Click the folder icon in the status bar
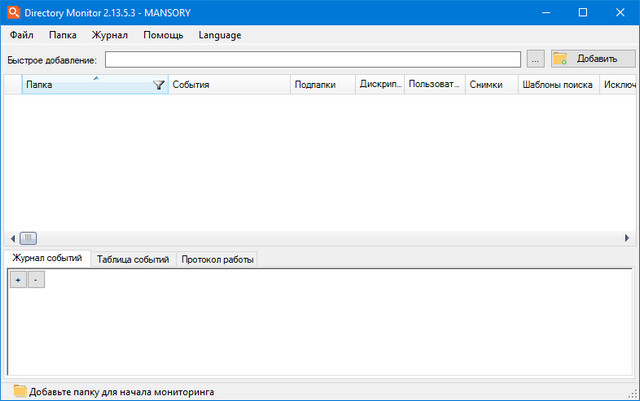This screenshot has width=640, height=401. pos(19,391)
